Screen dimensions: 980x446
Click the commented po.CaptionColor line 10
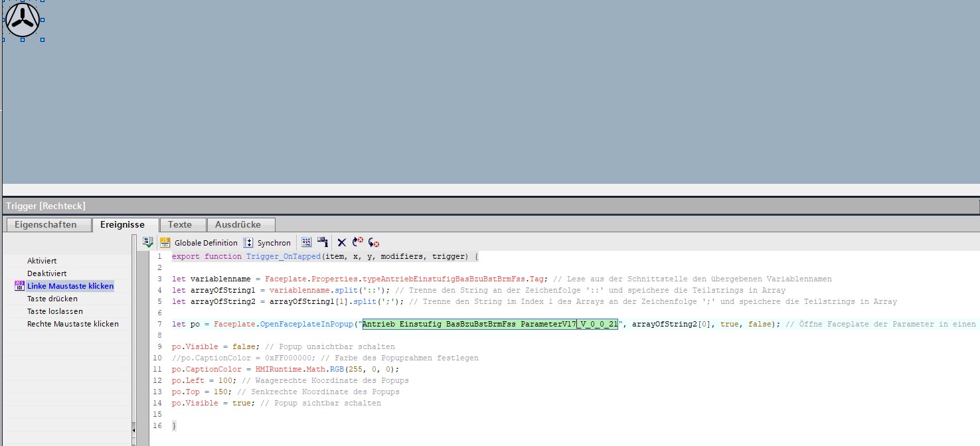(x=325, y=358)
